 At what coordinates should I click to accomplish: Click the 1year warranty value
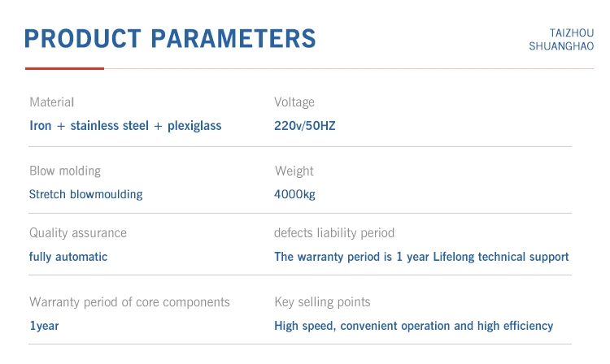coord(44,326)
